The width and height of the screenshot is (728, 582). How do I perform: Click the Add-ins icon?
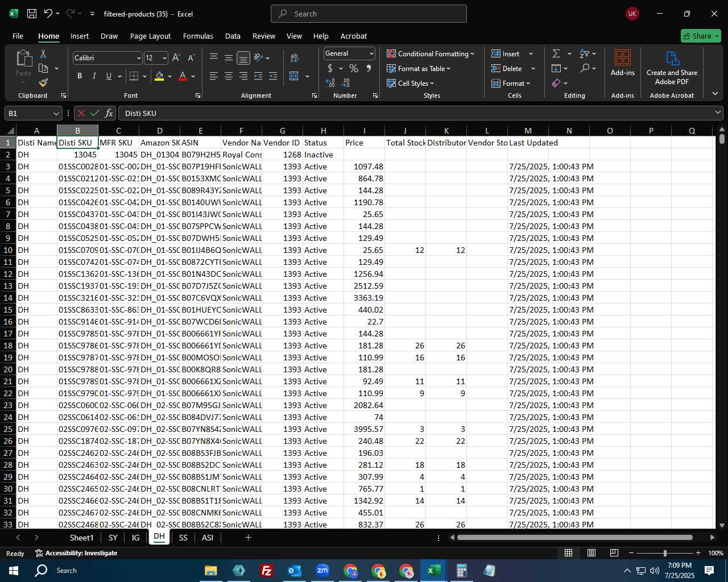click(x=623, y=63)
